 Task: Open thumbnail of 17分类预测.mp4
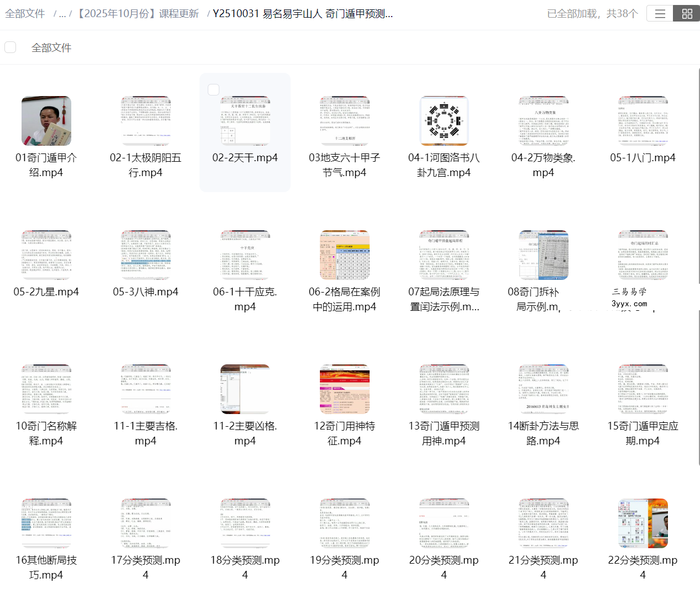(x=146, y=523)
